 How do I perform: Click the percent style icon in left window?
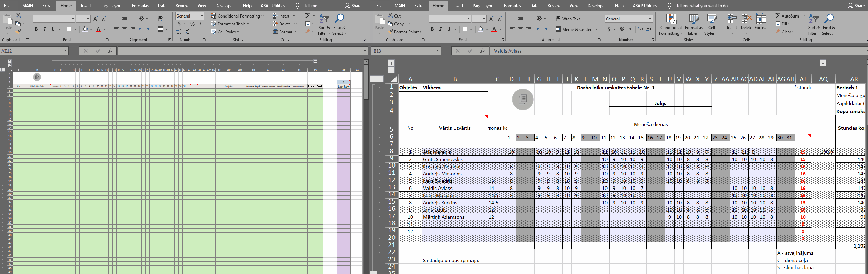click(192, 24)
